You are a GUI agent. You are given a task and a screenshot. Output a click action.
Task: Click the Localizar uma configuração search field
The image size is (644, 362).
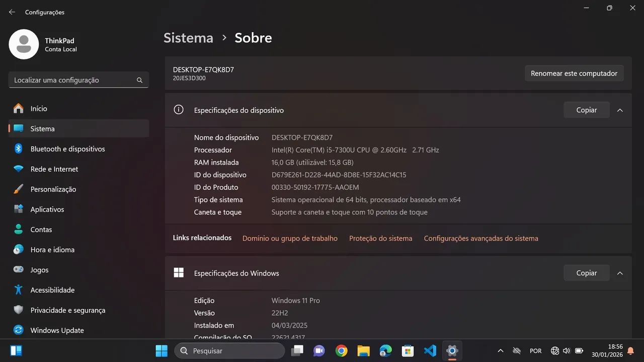click(x=78, y=80)
